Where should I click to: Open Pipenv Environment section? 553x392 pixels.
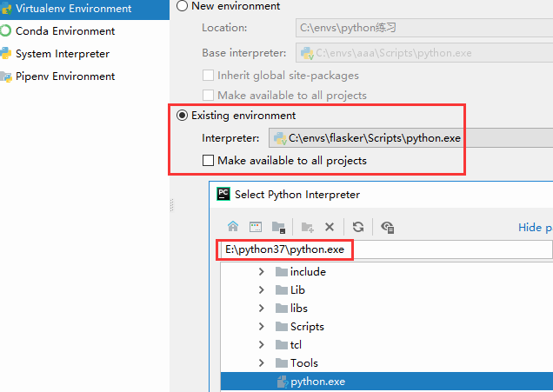point(65,76)
